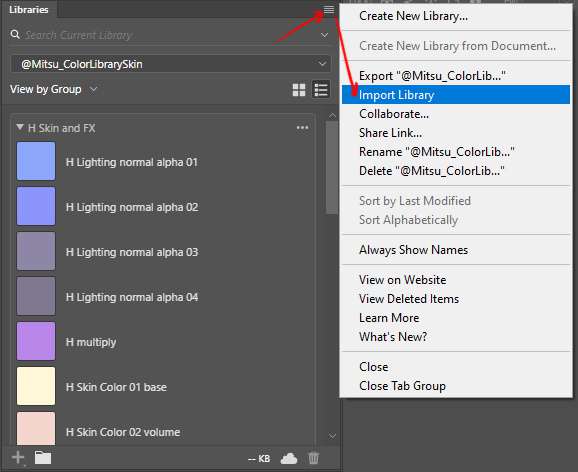Image resolution: width=578 pixels, height=472 pixels.
Task: Open the Libraries panel hamburger menu
Action: [x=328, y=9]
